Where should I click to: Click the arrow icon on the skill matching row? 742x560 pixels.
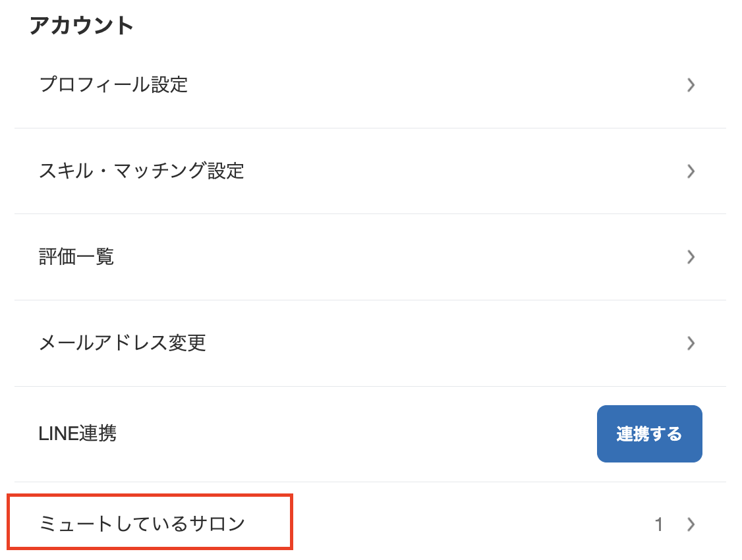tap(691, 171)
